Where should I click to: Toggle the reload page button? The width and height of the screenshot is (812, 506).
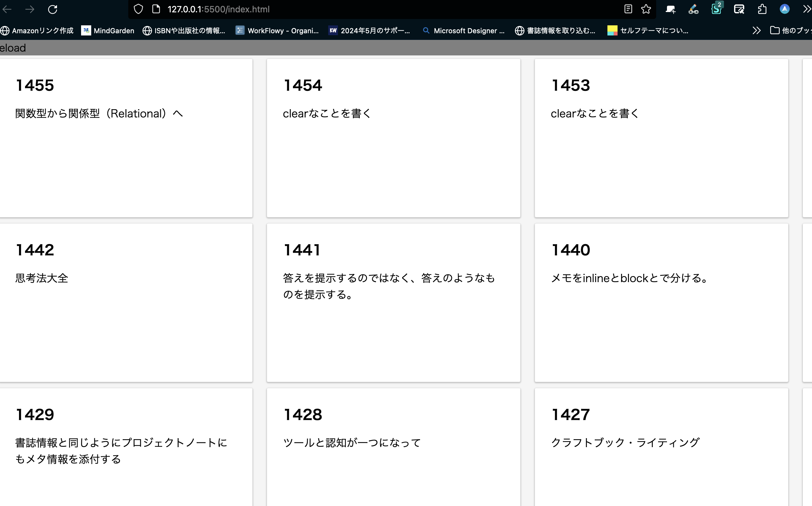click(x=53, y=9)
